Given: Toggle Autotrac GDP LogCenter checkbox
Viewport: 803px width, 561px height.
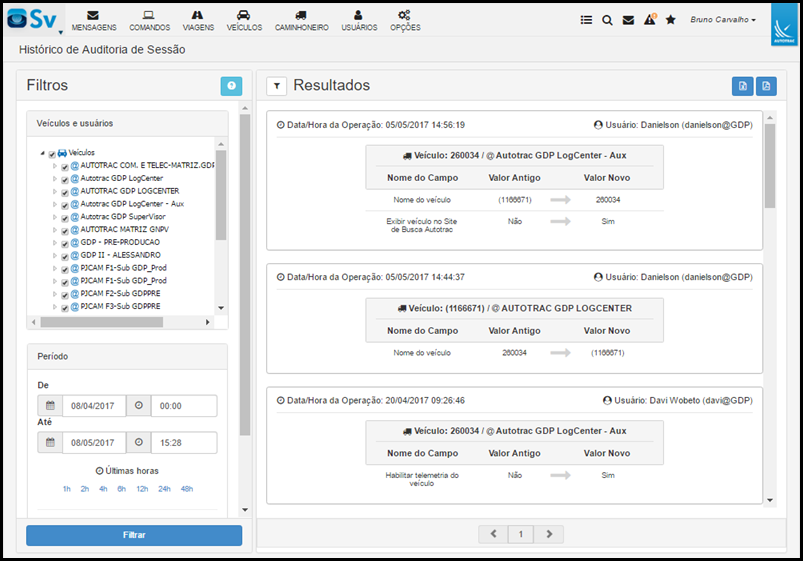Looking at the screenshot, I should tap(65, 179).
